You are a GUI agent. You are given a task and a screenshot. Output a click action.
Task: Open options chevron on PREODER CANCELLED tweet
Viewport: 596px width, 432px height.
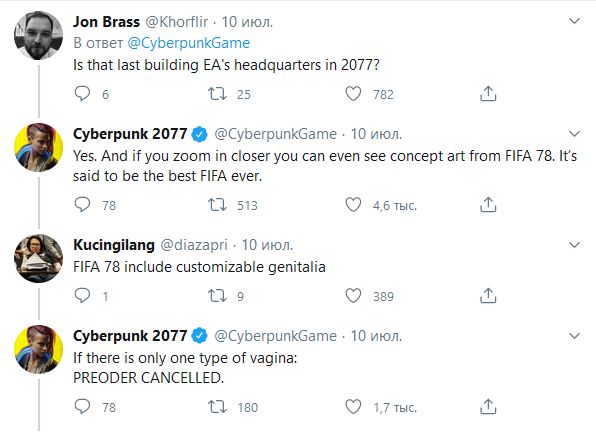pos(574,336)
